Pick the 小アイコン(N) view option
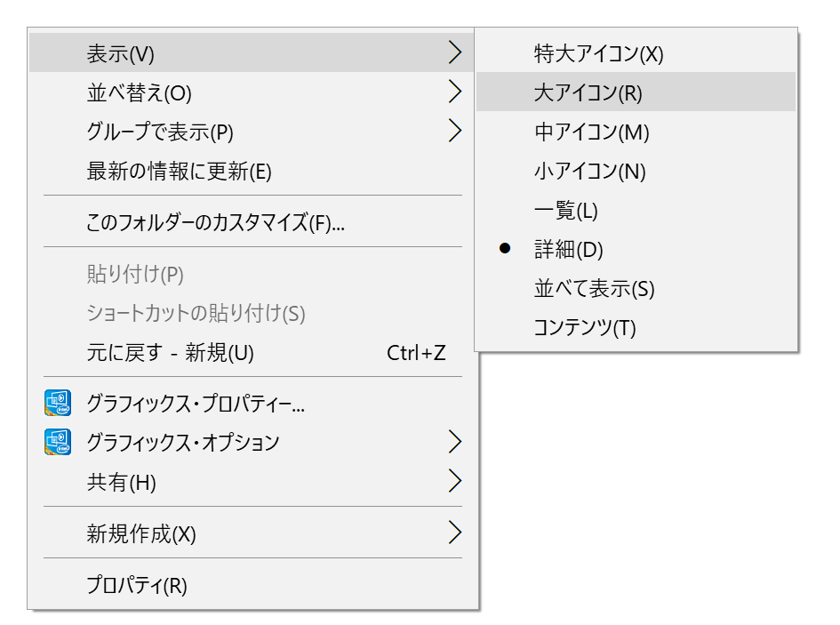840x625 pixels. tap(636, 171)
